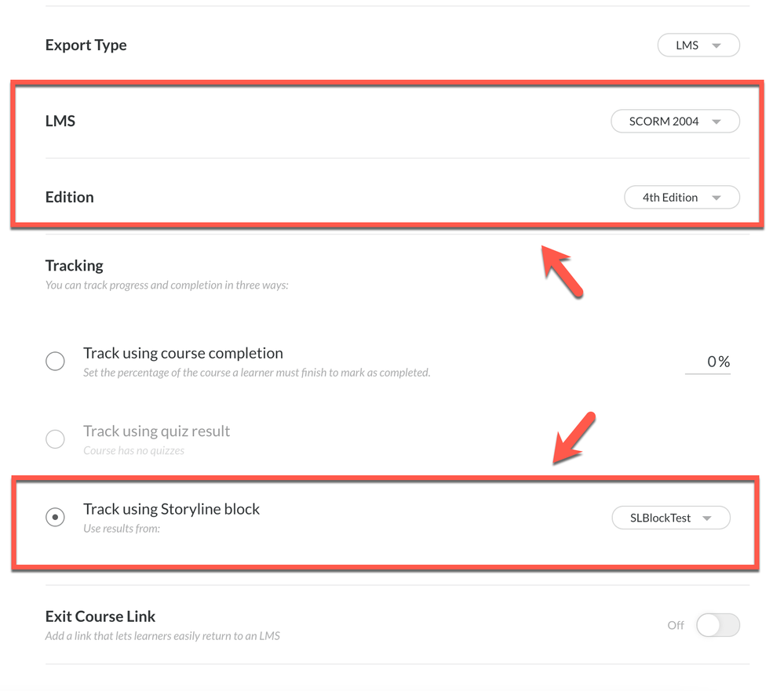
Task: Click the Edition row label
Action: tap(69, 198)
